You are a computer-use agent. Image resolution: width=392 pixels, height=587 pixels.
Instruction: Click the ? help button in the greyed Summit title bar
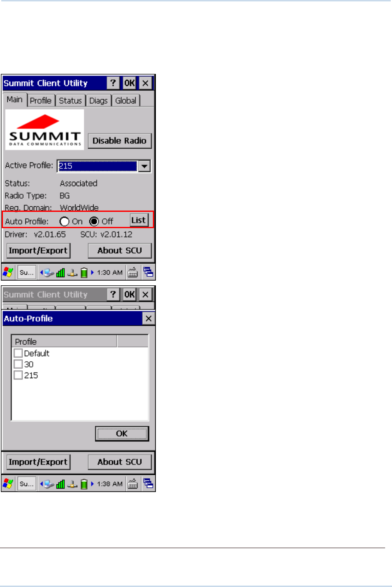click(113, 294)
